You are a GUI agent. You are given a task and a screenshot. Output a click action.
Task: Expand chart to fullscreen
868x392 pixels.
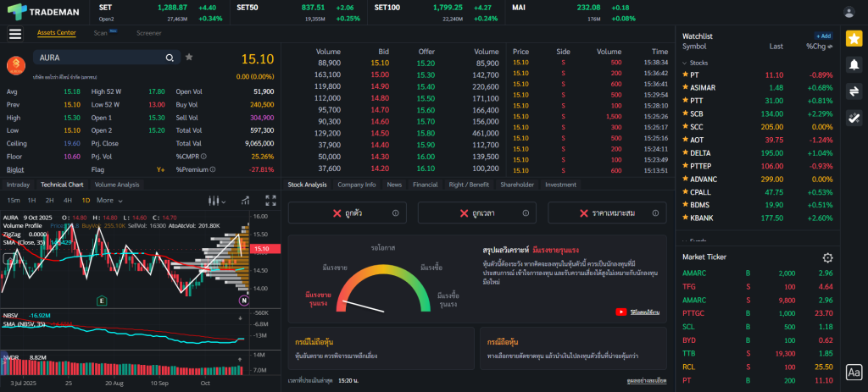click(x=270, y=200)
